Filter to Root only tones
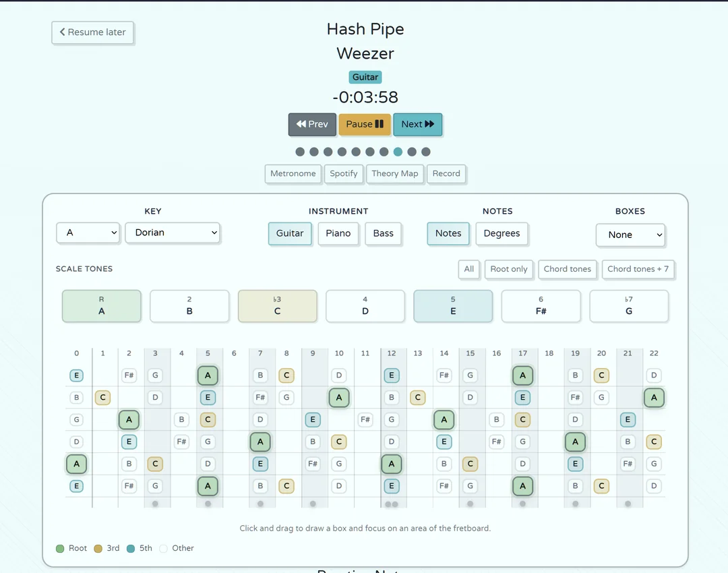The height and width of the screenshot is (573, 728). [508, 270]
